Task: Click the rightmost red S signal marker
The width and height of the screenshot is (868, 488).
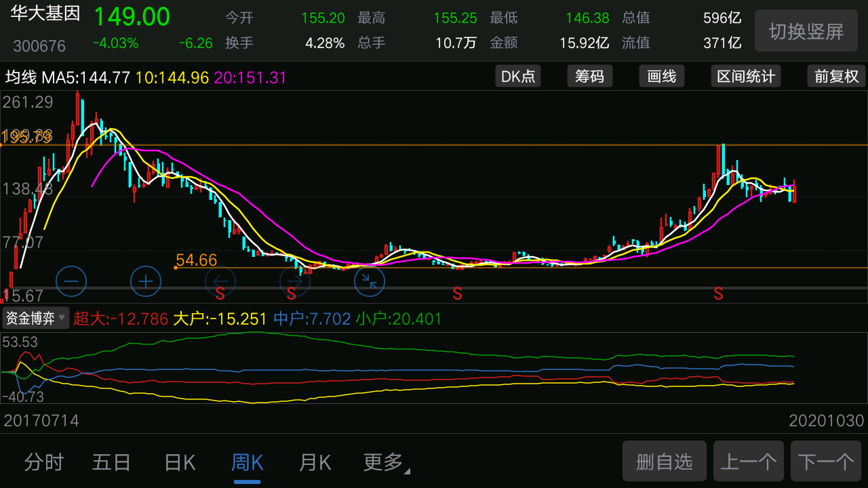Action: (719, 293)
